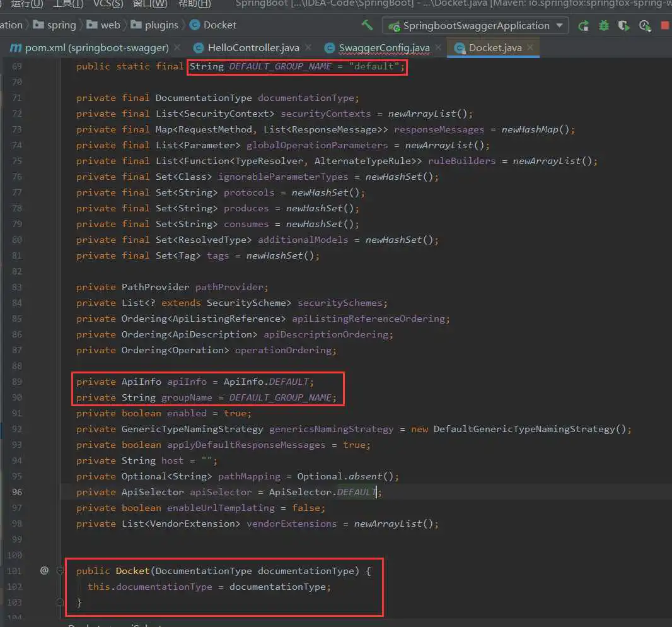Stop the running application with red square
The width and height of the screenshot is (672, 627).
click(x=664, y=26)
